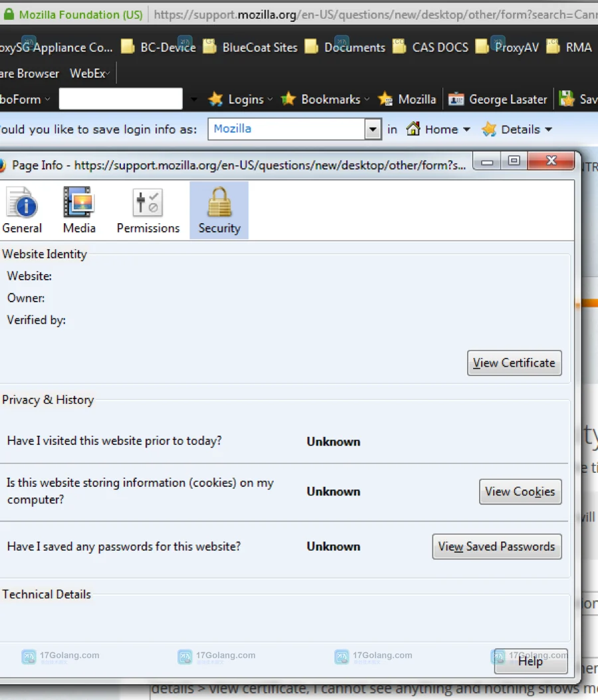Click the Firefox icon in Page Info title
This screenshot has height=700, width=598.
2,165
